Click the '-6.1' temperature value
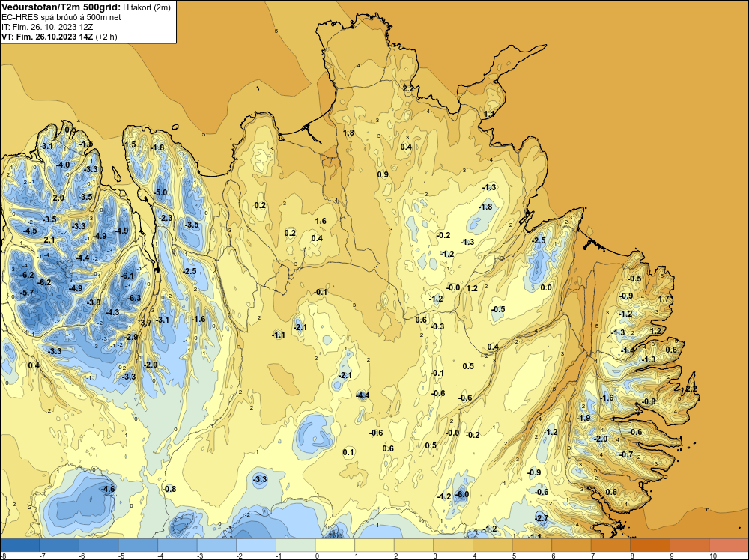The image size is (749, 560). [x=127, y=276]
